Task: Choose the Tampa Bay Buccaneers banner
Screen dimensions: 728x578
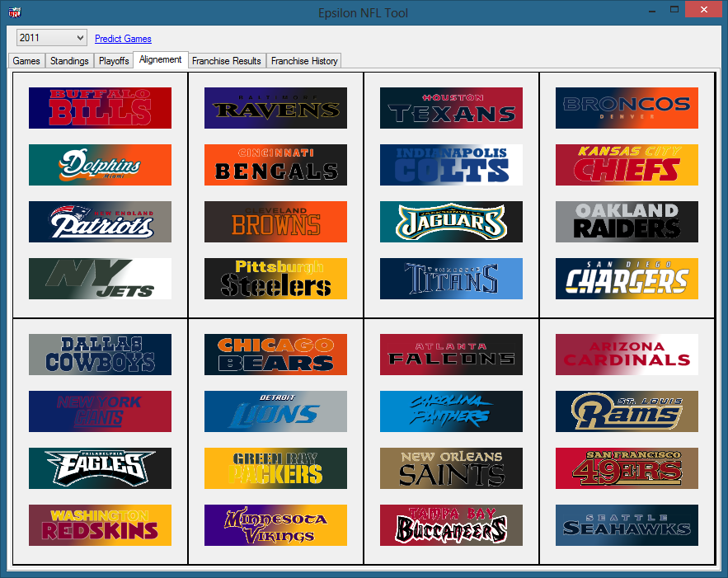Action: click(x=451, y=525)
